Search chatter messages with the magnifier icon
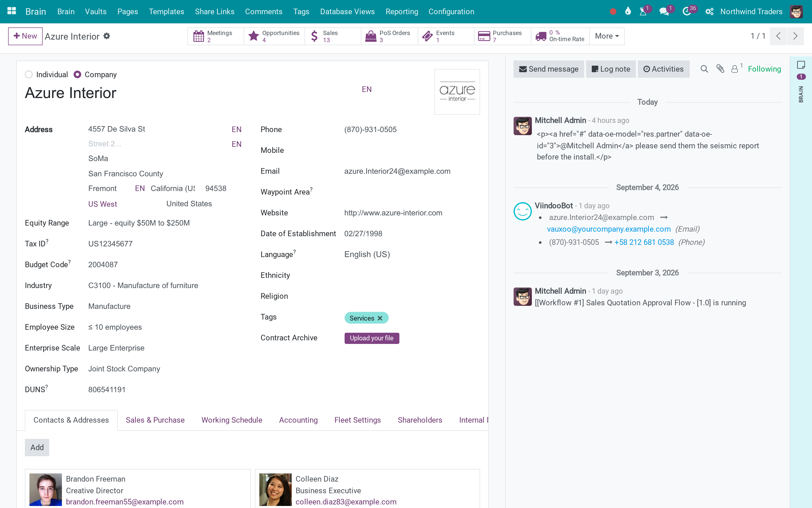 pos(704,69)
